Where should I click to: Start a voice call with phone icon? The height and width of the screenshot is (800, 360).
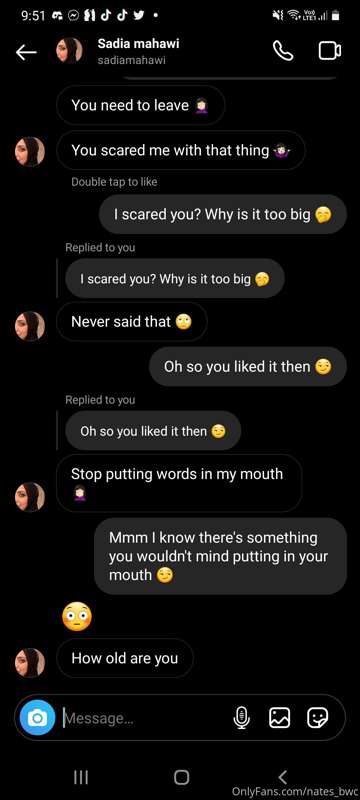tap(283, 51)
